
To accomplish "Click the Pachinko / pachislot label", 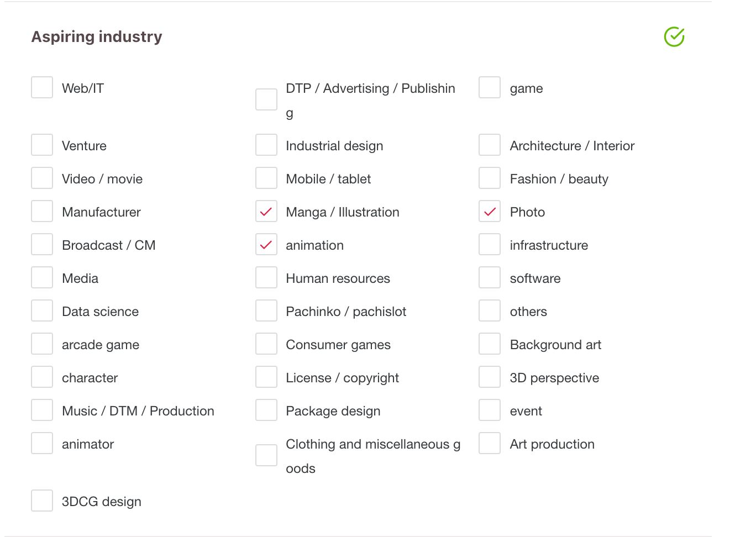I will click(x=346, y=312).
